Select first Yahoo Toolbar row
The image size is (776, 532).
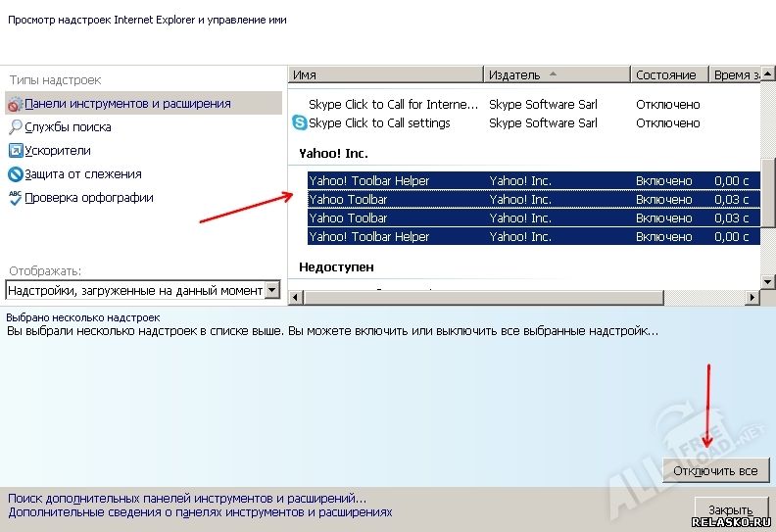point(533,200)
